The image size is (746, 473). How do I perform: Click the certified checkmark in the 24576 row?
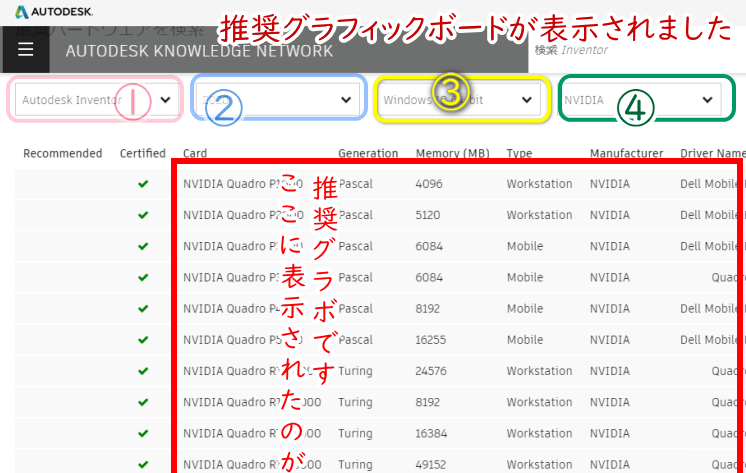(x=143, y=371)
